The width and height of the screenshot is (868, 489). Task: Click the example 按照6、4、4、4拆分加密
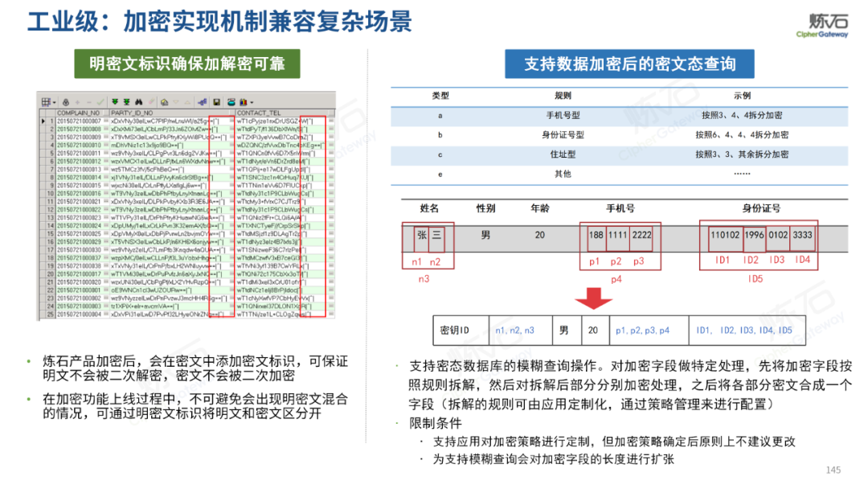click(x=743, y=134)
